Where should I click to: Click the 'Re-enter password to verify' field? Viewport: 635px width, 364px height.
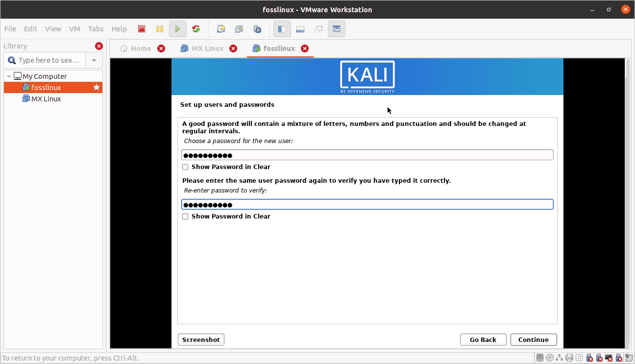point(367,204)
